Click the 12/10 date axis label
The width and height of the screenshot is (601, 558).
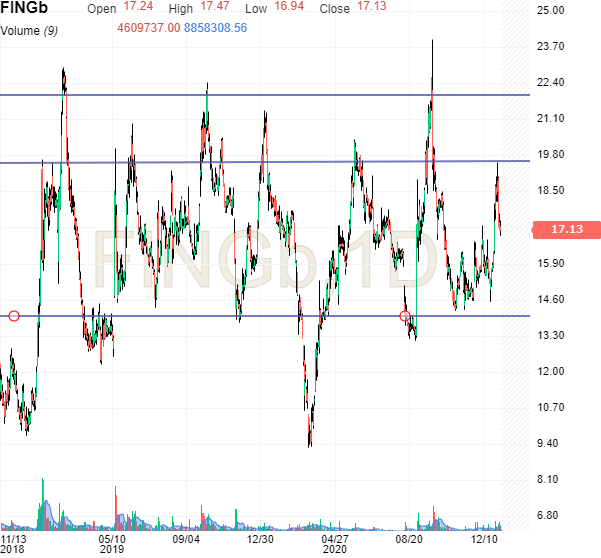tap(486, 536)
